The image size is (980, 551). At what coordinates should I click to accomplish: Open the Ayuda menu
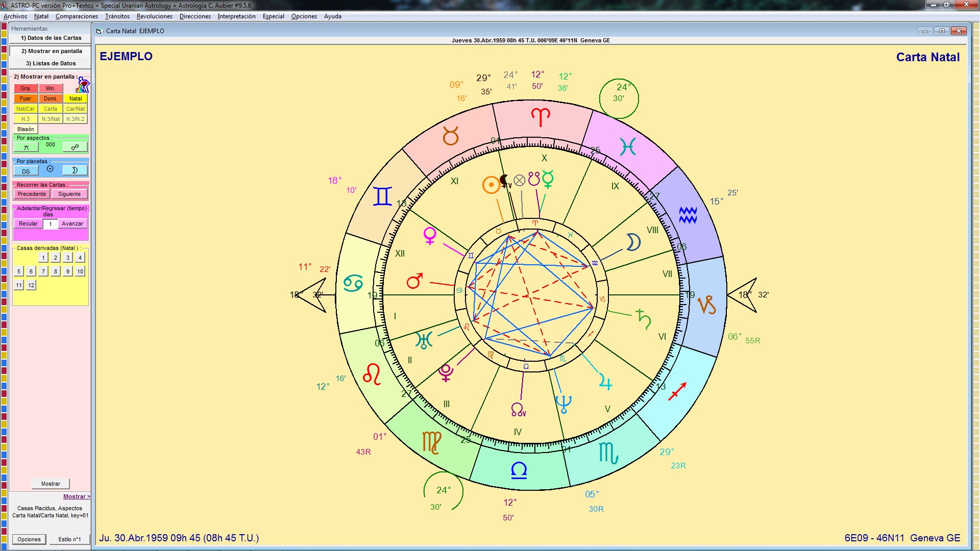coord(333,16)
